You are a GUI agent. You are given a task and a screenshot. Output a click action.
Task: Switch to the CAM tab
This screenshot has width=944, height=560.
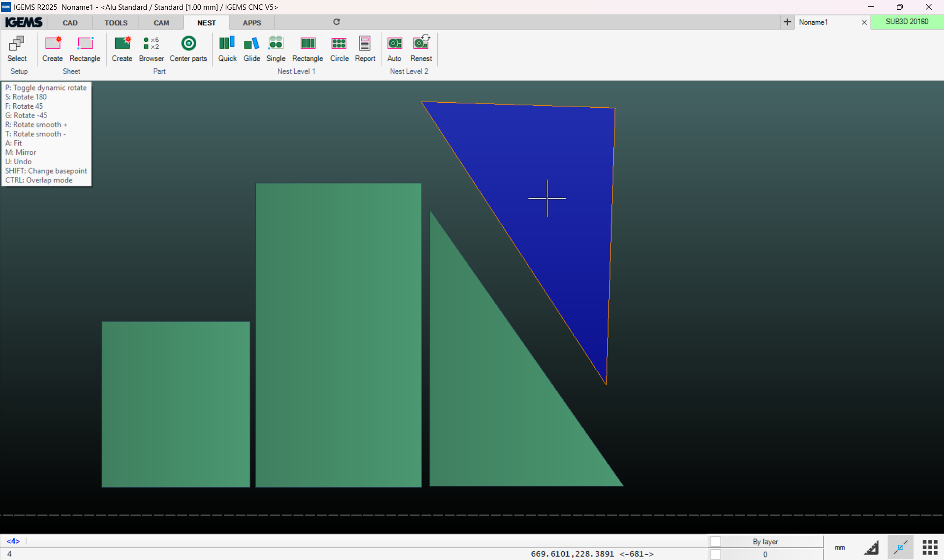(x=161, y=23)
